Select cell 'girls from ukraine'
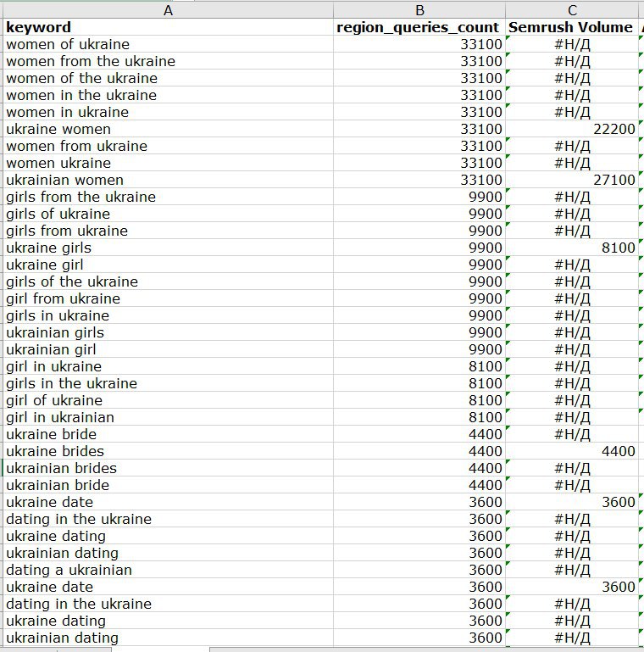 [168, 231]
